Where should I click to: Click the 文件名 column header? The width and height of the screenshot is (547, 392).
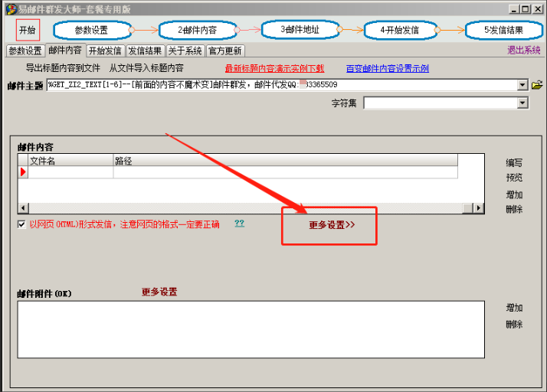[x=70, y=161]
